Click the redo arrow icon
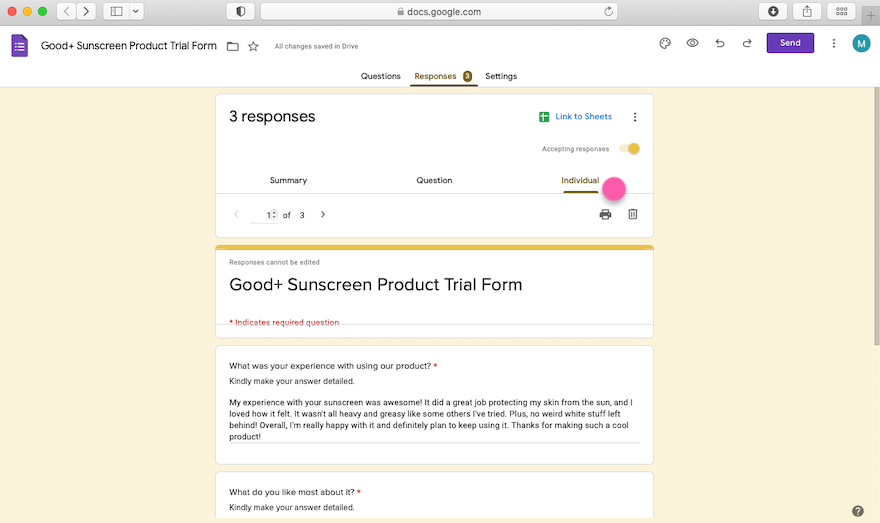The width and height of the screenshot is (880, 523). [747, 43]
